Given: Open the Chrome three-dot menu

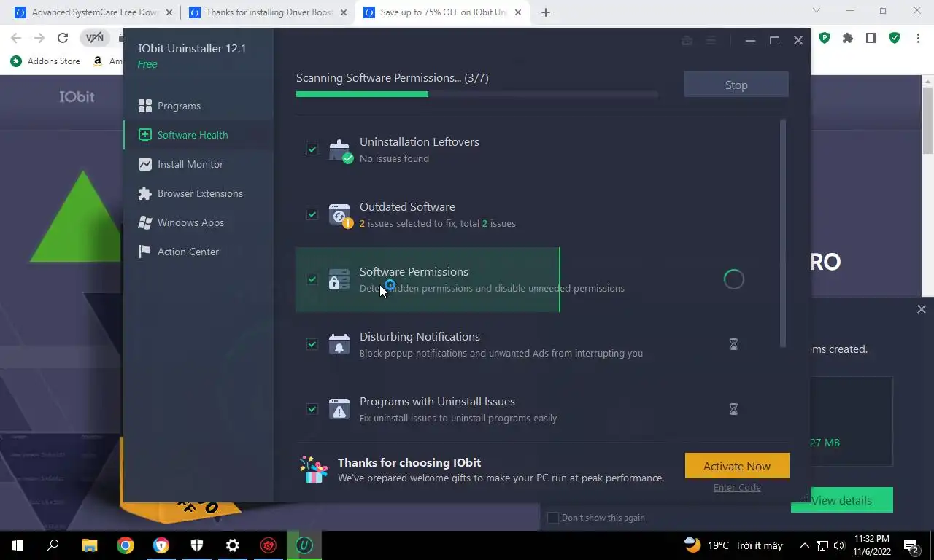Looking at the screenshot, I should point(918,38).
